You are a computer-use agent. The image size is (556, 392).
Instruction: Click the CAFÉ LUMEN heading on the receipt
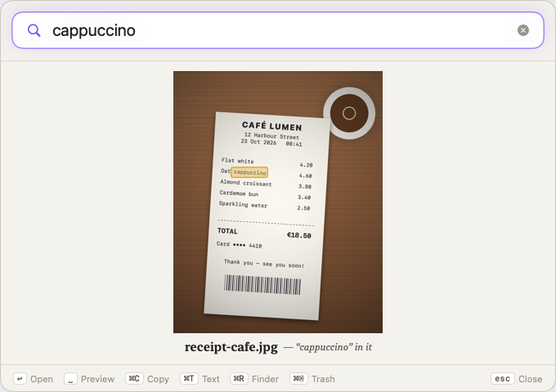[272, 126]
